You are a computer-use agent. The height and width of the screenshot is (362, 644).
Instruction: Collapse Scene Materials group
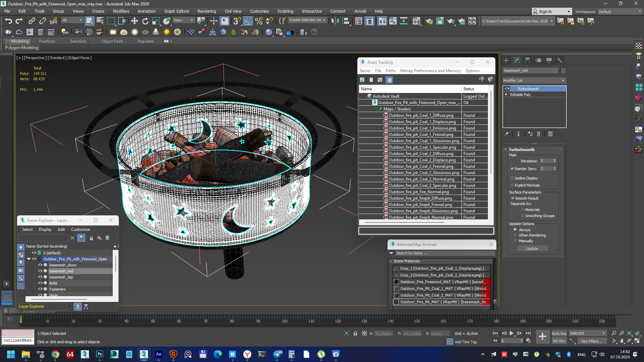pyautogui.click(x=391, y=261)
